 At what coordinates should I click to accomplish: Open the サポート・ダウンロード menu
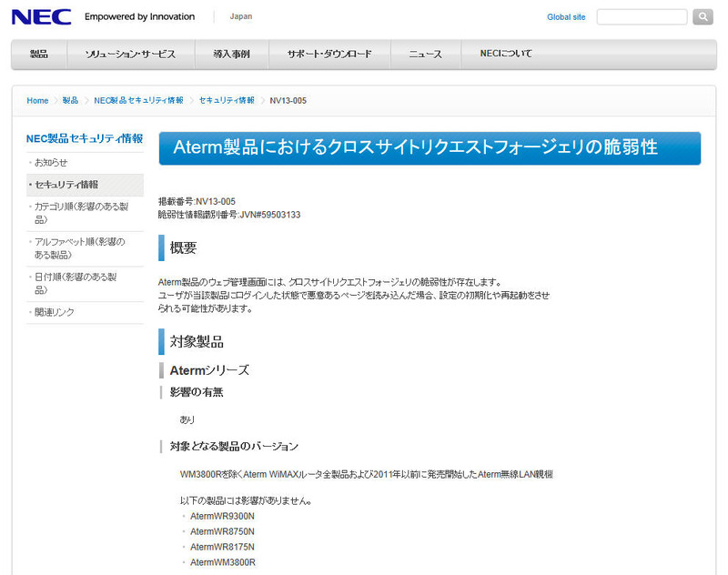coord(329,55)
